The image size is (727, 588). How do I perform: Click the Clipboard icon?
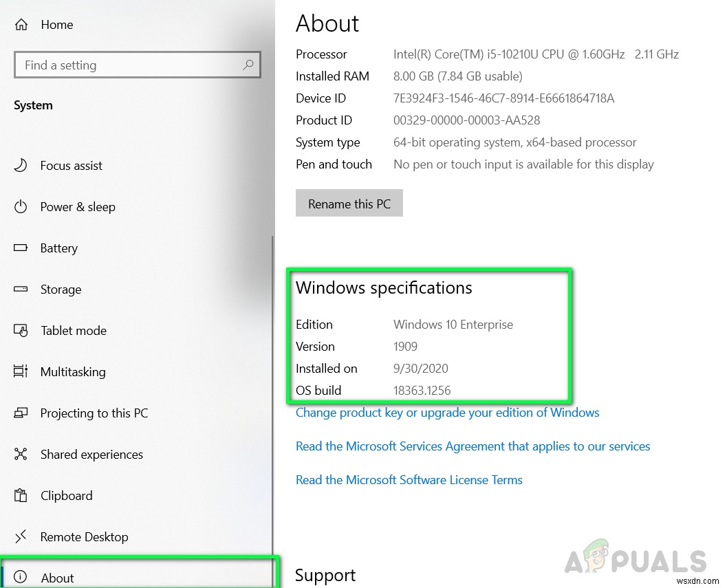(21, 495)
